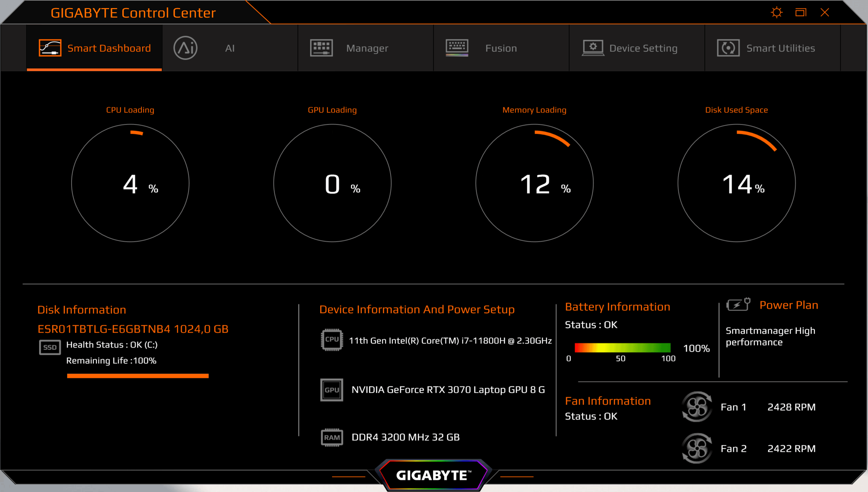Click the Smart Dashboard tab icon
This screenshot has width=868, height=492.
coord(50,48)
